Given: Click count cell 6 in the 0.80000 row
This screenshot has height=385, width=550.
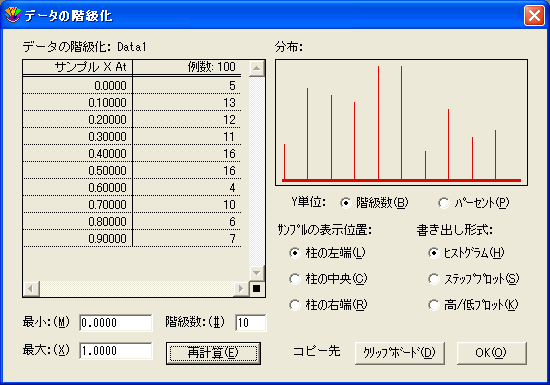Looking at the screenshot, I should [187, 222].
